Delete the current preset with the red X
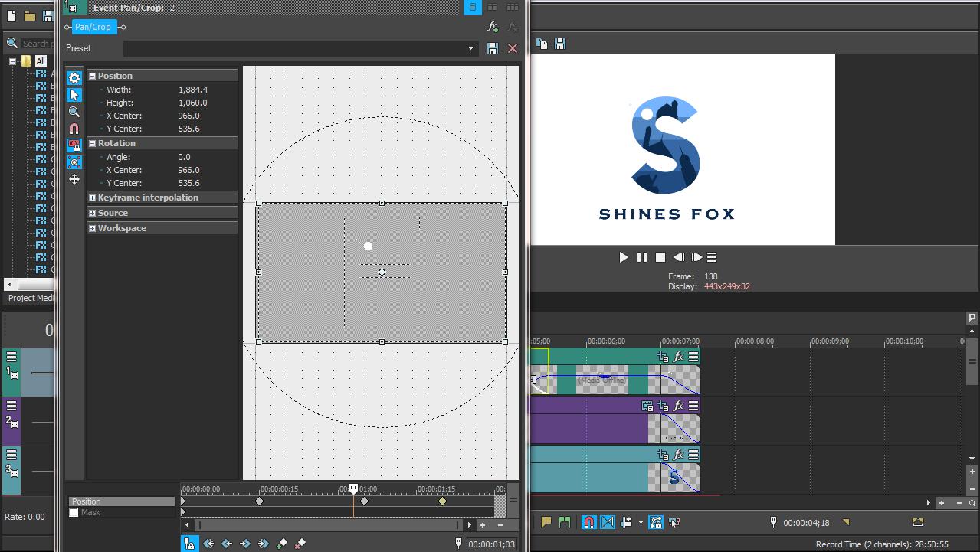980x552 pixels. (x=512, y=48)
